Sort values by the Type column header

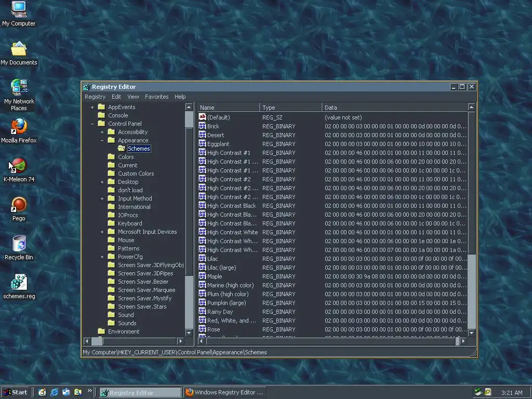point(290,107)
